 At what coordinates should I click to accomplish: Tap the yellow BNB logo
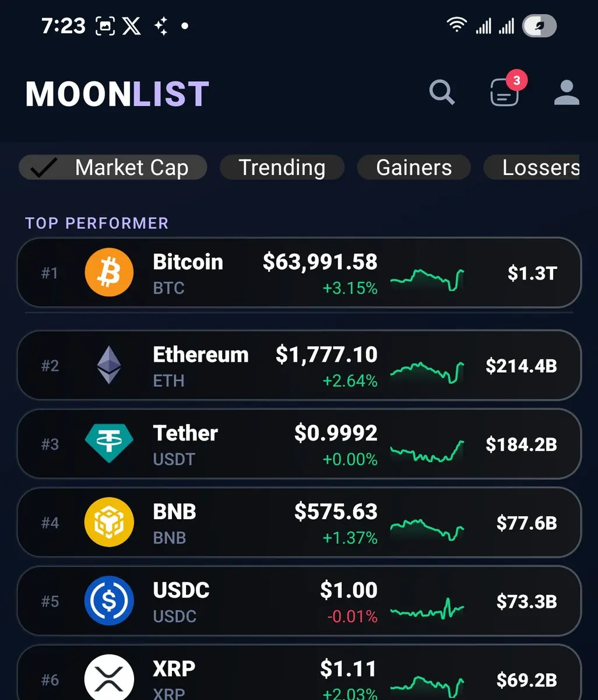[109, 522]
